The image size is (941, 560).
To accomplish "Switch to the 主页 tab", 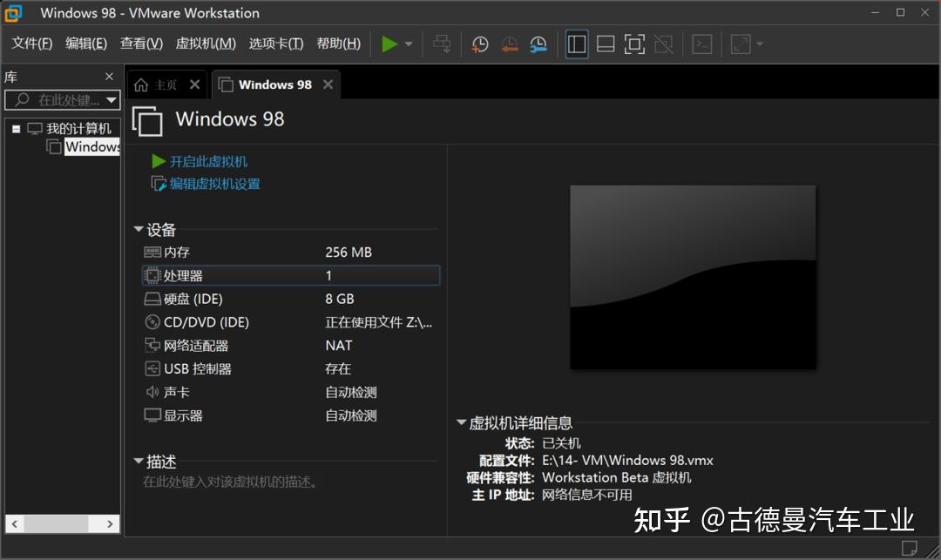I will coord(165,84).
